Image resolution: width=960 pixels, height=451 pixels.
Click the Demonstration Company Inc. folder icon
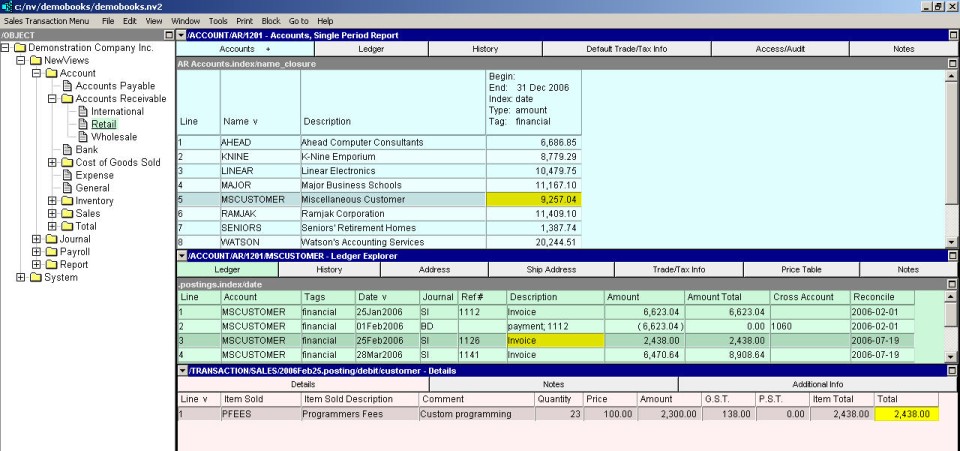pyautogui.click(x=19, y=47)
